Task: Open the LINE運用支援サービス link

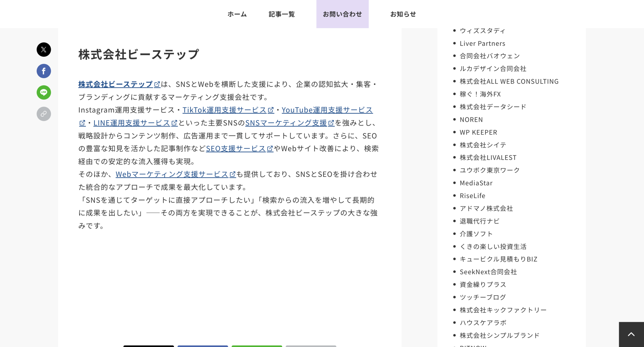Action: [x=135, y=123]
